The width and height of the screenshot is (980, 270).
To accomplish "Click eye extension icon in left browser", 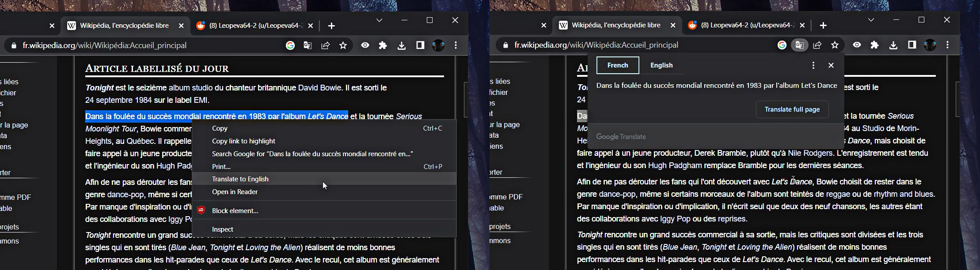I will 365,45.
